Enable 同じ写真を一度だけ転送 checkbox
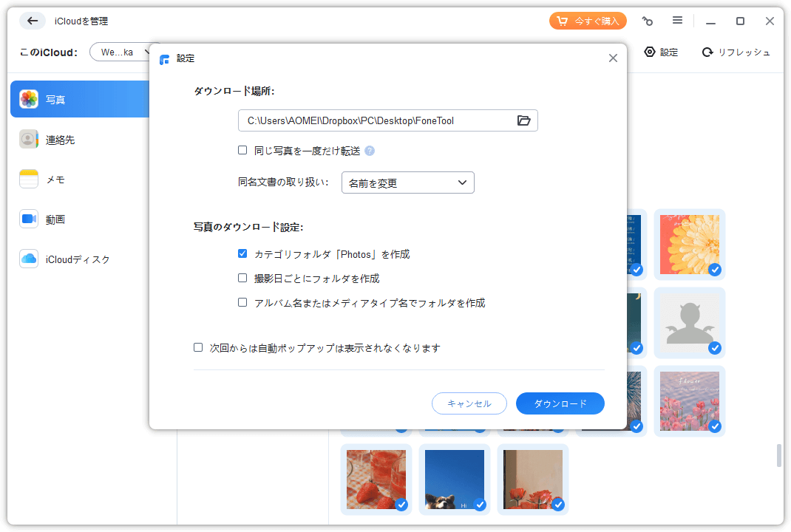The image size is (791, 532). click(242, 150)
